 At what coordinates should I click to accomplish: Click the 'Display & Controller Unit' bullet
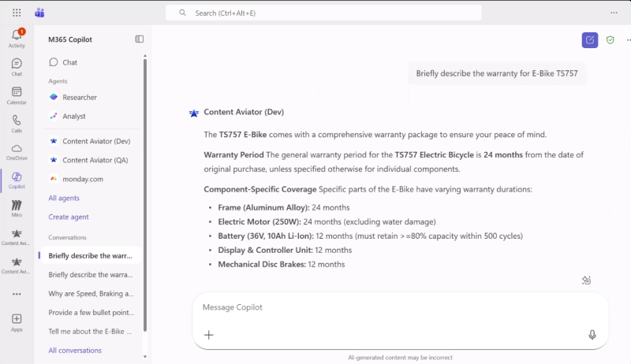click(x=285, y=251)
